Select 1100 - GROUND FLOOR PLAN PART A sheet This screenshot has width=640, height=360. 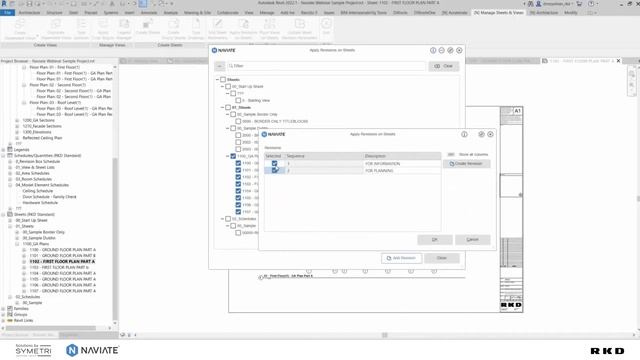pyautogui.click(x=62, y=249)
